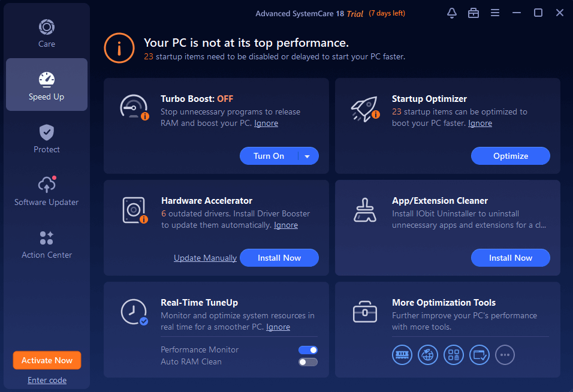The image size is (573, 392).
Task: Click the Turbo Boost speedometer icon
Action: (x=134, y=107)
